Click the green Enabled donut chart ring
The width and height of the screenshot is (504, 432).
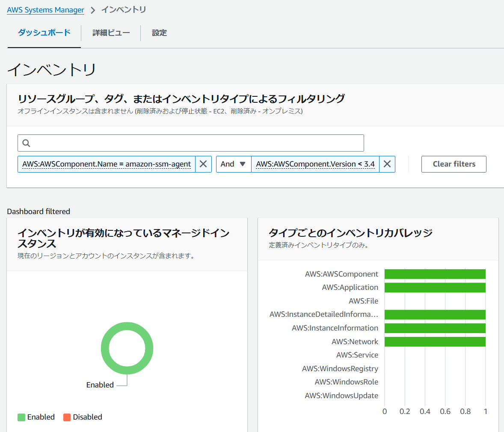click(x=127, y=326)
